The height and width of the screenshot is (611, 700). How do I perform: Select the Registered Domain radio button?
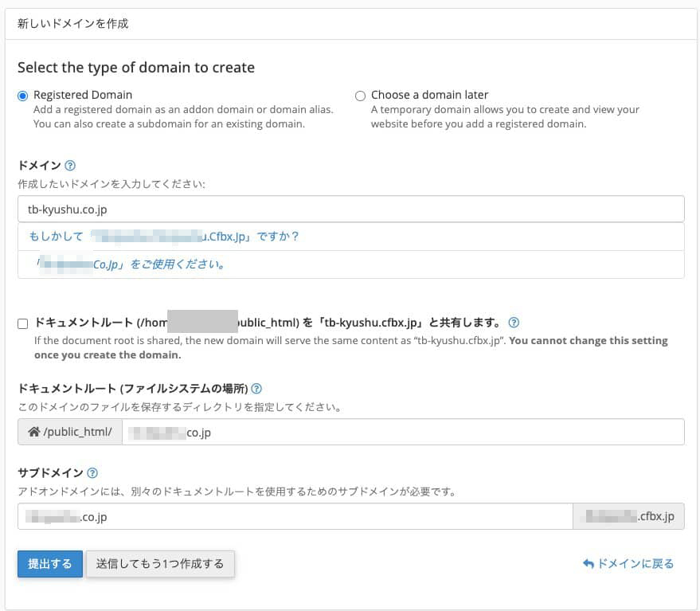click(x=23, y=96)
